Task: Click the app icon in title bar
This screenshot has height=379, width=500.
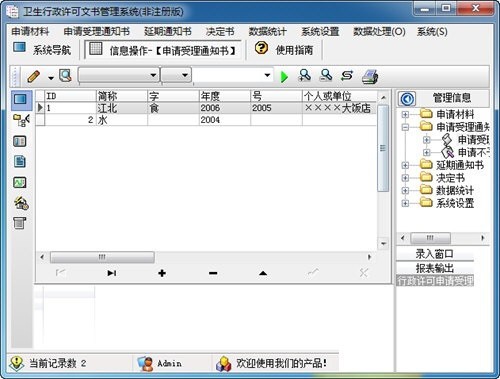Action: 13,12
